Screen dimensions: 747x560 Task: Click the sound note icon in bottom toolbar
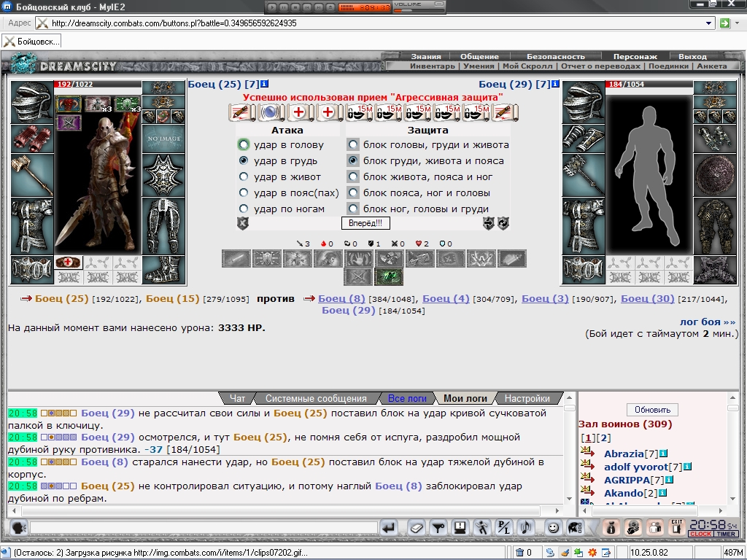[x=526, y=528]
